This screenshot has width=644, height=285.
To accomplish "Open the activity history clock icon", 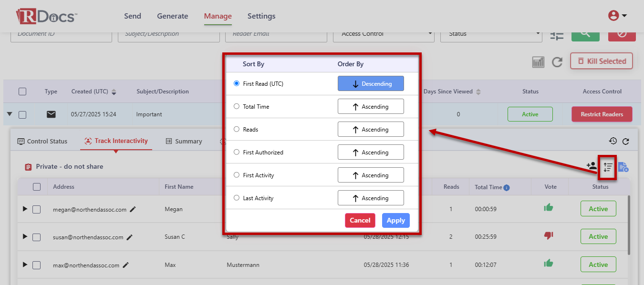I will [x=613, y=141].
